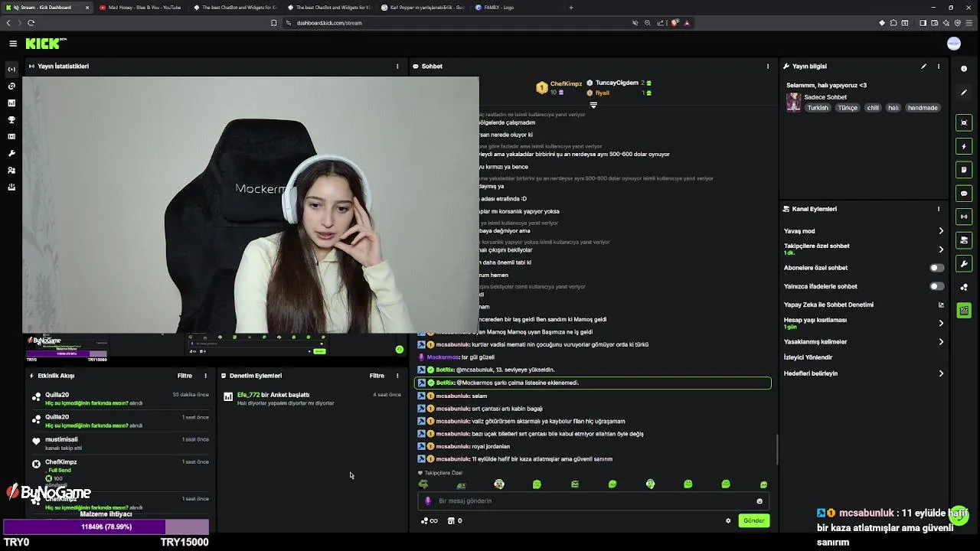Open the analytics bar chart sidebar icon

(11, 103)
